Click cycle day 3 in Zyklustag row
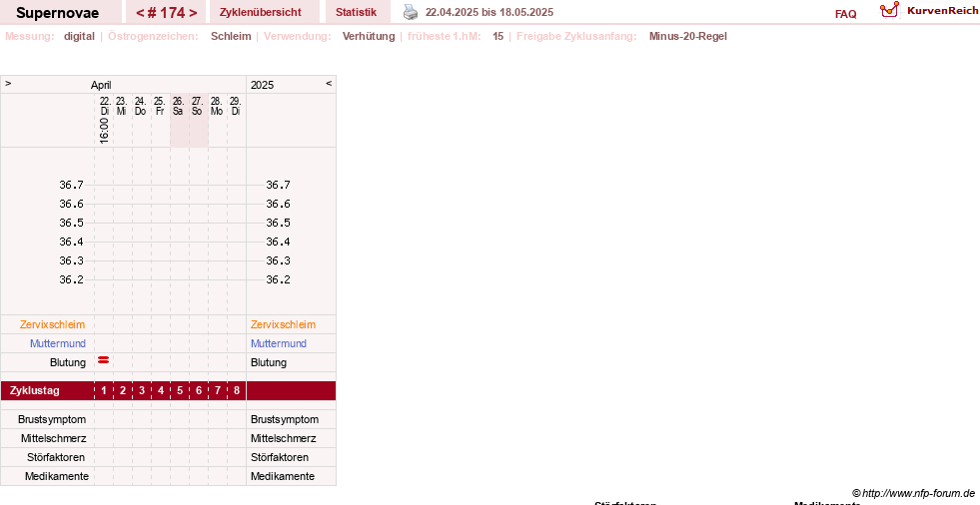The image size is (980, 505). (x=142, y=391)
